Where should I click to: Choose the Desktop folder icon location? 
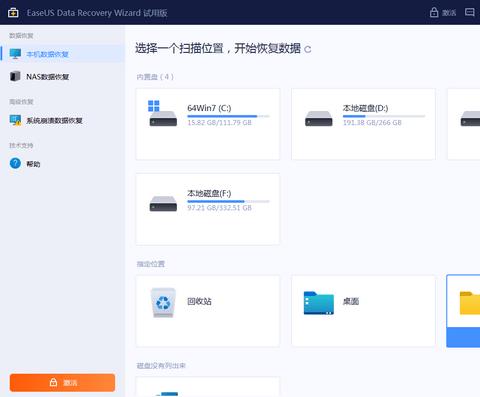pyautogui.click(x=319, y=303)
